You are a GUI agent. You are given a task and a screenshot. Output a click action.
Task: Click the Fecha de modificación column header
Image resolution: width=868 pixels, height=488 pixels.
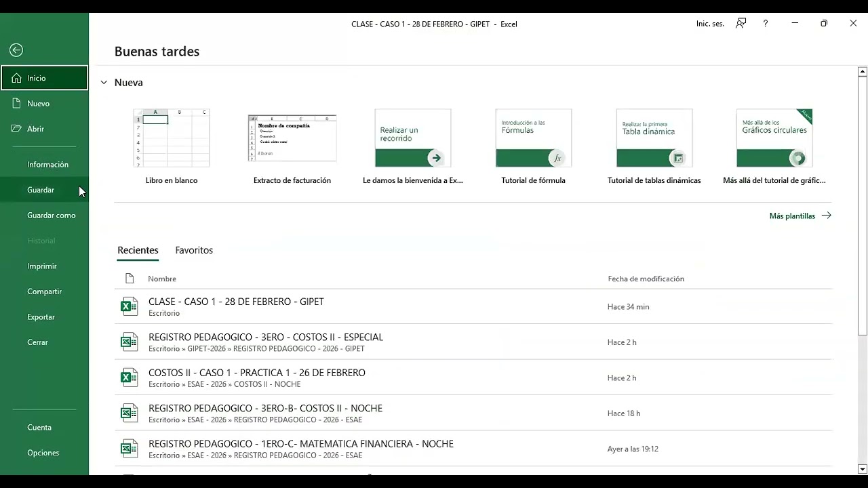tap(646, 279)
